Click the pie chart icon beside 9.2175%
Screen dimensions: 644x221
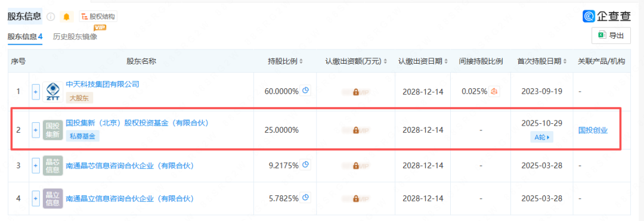(305, 165)
